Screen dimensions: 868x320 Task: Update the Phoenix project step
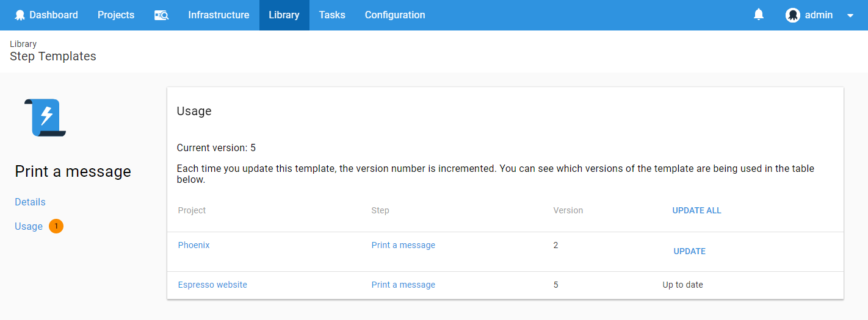coord(690,251)
